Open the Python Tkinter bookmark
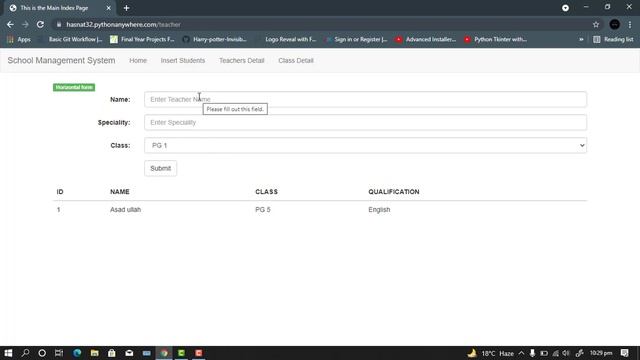Image resolution: width=640 pixels, height=360 pixels. tap(496, 40)
